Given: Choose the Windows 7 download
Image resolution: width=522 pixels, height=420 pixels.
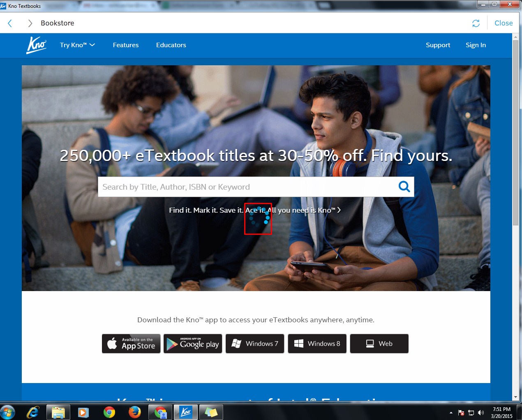Looking at the screenshot, I should [255, 344].
